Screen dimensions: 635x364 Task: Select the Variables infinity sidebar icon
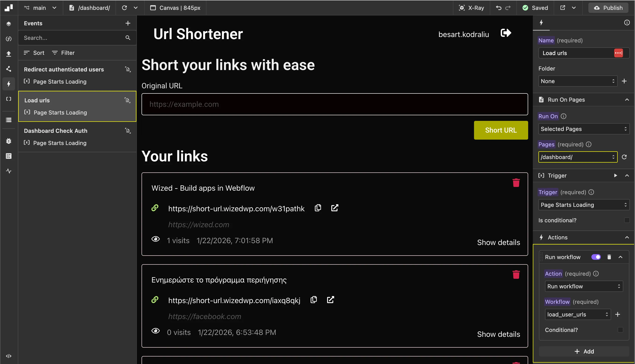8,39
